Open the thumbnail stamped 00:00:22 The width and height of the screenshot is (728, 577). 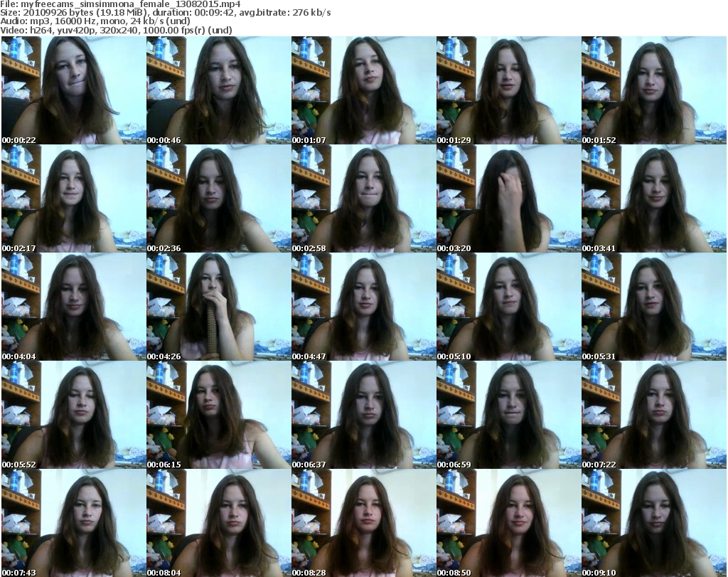pyautogui.click(x=73, y=90)
